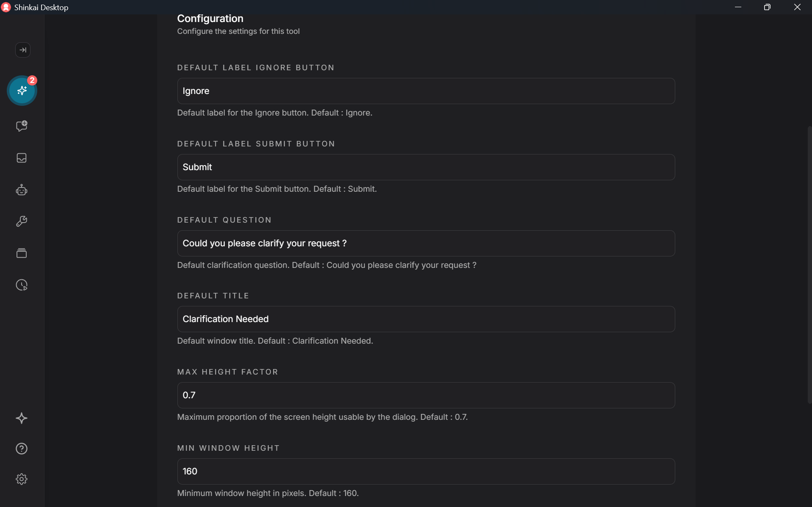Open the Agents panel with the robot icon
This screenshot has height=507, width=812.
click(21, 190)
